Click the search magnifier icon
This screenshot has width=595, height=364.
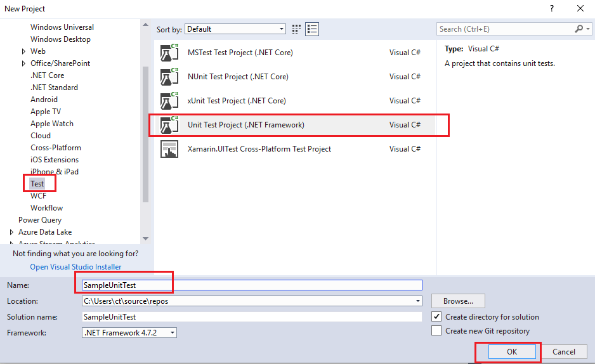[579, 29]
